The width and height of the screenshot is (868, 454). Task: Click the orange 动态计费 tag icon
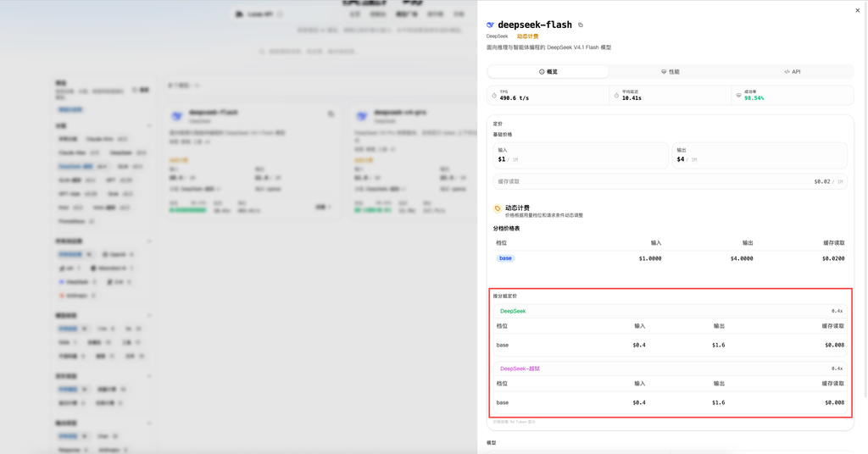[x=497, y=208]
